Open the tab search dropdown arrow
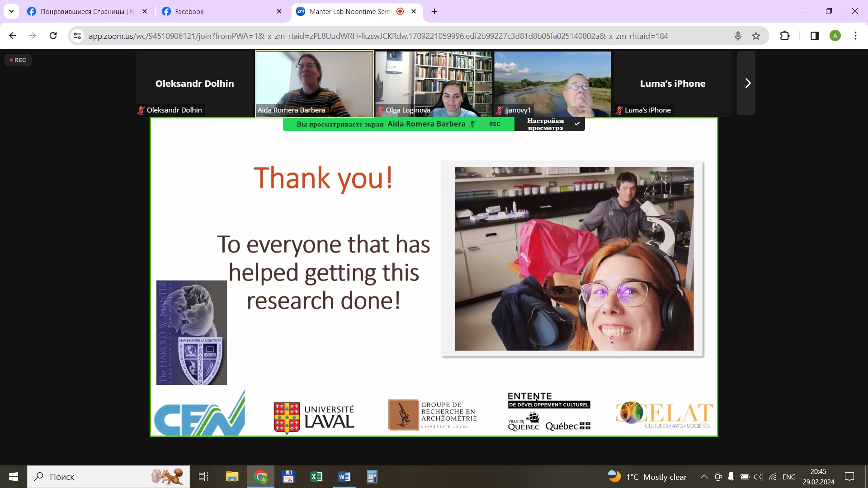 tap(11, 11)
